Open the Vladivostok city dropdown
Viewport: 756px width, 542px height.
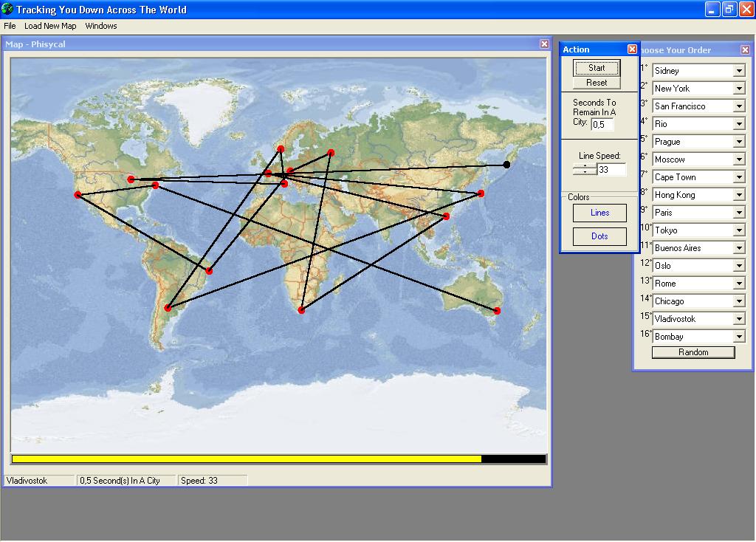pos(739,319)
